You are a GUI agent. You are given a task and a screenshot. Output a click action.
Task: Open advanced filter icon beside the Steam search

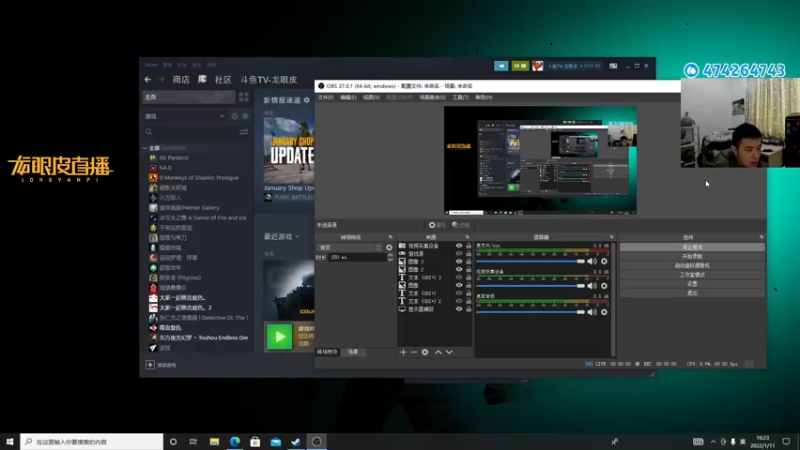(243, 132)
